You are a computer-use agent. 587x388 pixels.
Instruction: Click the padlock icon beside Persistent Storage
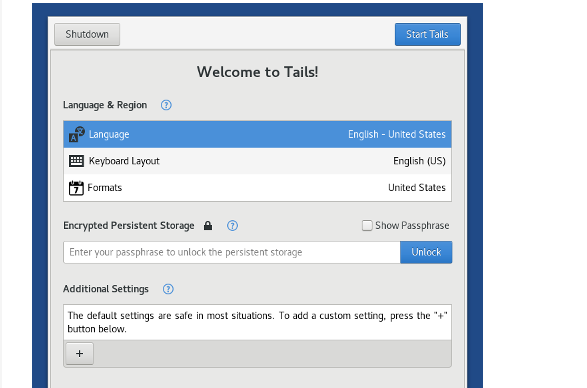(x=208, y=225)
